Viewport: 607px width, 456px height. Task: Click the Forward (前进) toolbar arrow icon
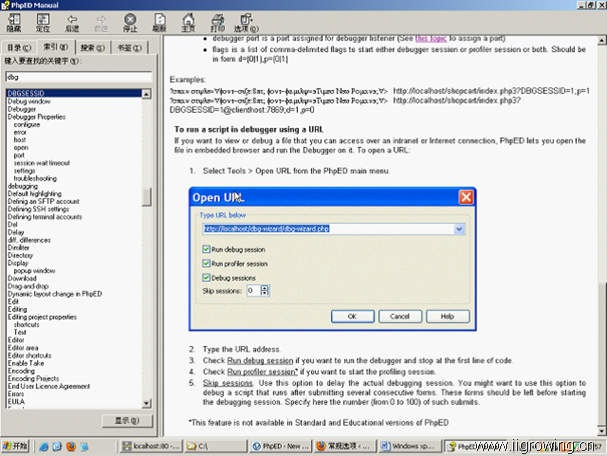(101, 22)
